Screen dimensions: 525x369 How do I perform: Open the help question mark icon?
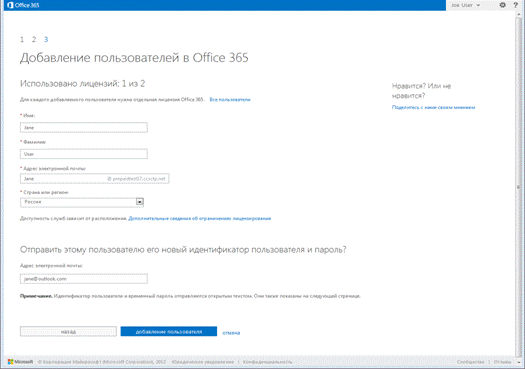click(516, 5)
